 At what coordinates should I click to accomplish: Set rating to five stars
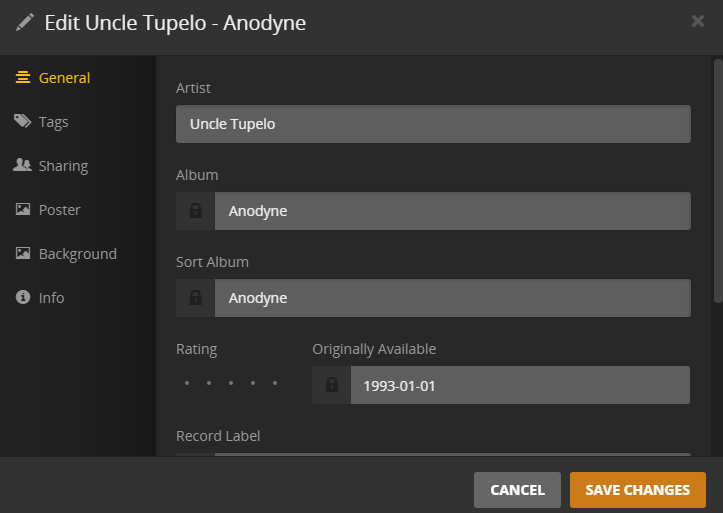point(275,383)
